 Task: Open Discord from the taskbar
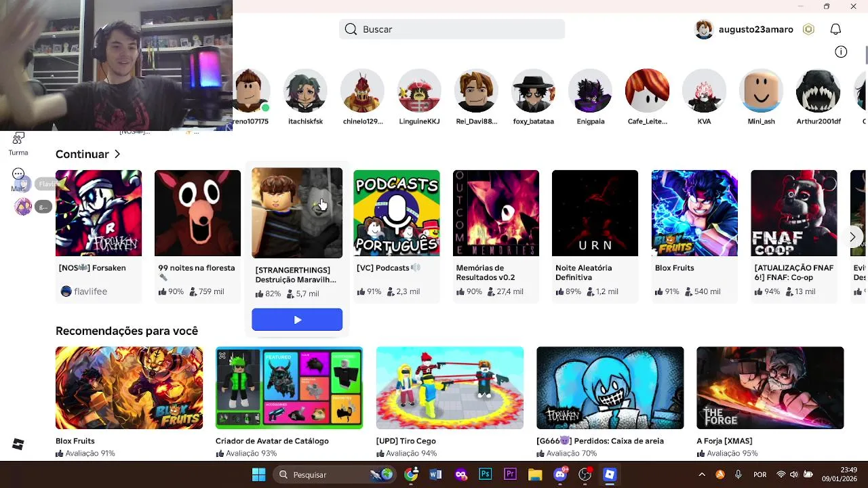point(560,474)
